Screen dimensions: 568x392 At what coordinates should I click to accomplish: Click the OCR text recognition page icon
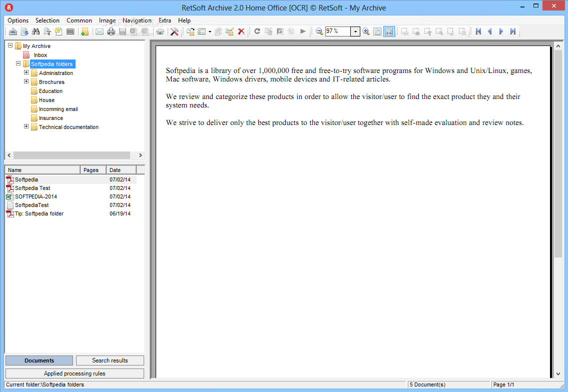47,31
